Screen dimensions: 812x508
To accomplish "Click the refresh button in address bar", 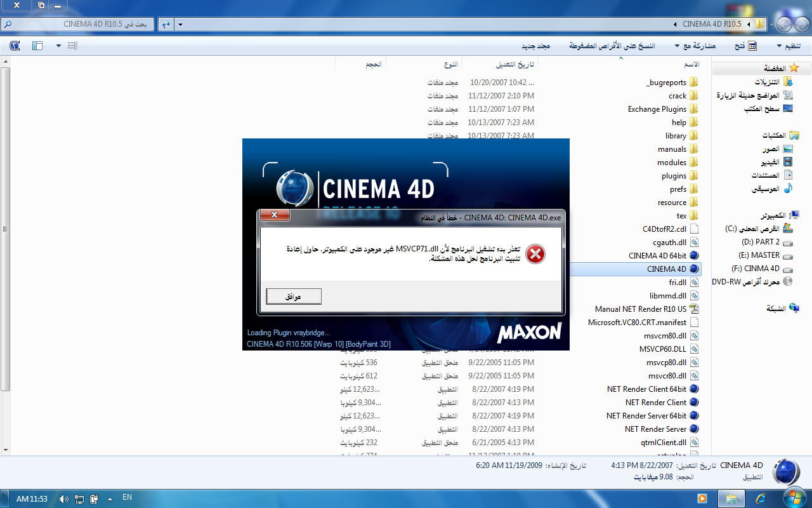I will tap(166, 24).
